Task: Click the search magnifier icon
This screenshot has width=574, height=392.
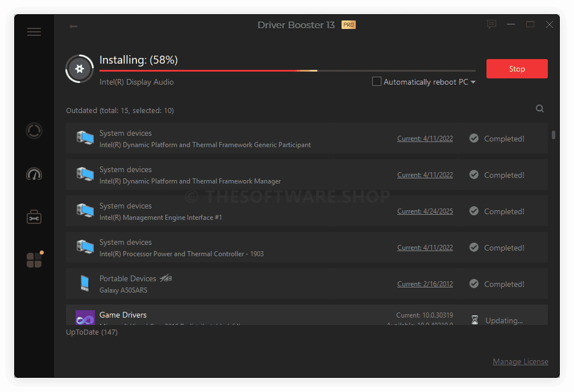Action: (x=540, y=109)
